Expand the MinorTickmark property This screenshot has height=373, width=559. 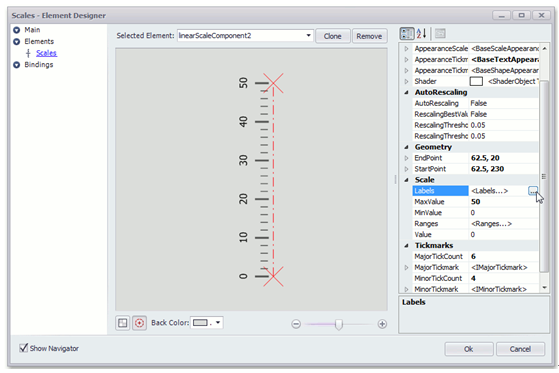[406, 289]
